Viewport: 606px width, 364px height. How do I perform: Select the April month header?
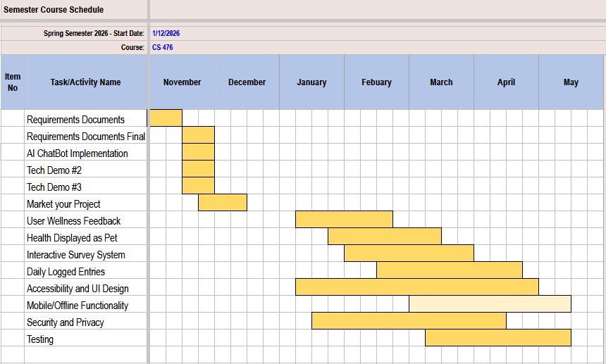tap(506, 82)
